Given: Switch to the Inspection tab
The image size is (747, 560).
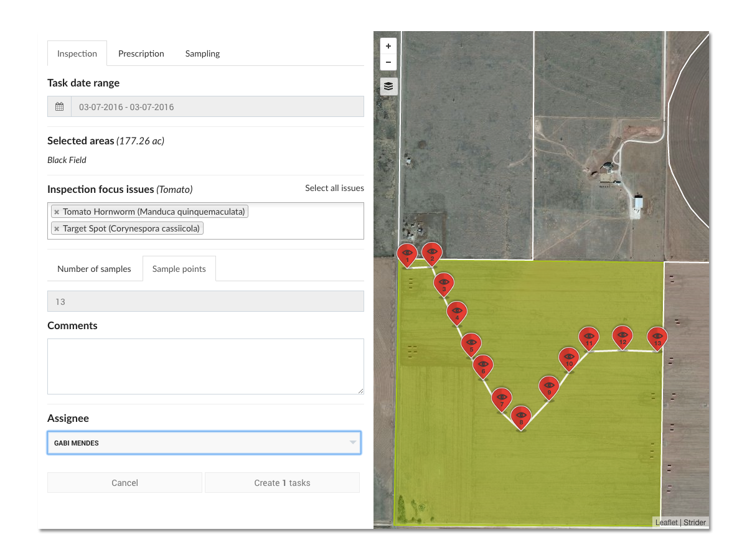Looking at the screenshot, I should 77,54.
